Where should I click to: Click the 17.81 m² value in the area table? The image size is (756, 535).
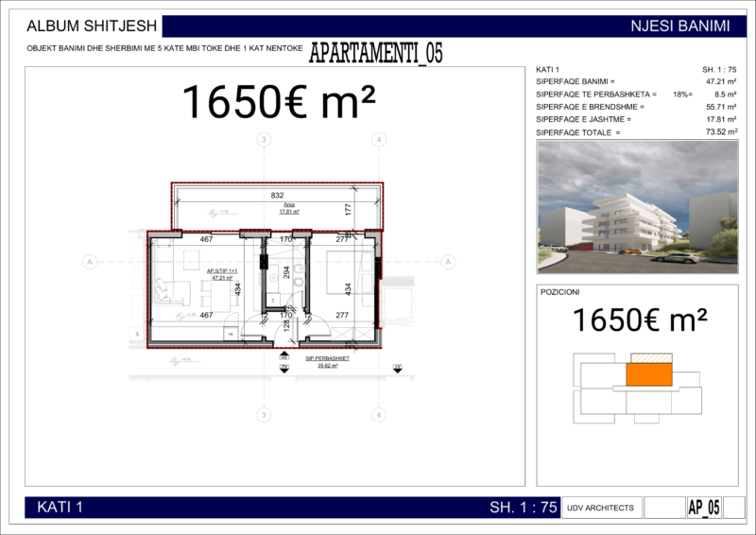pyautogui.click(x=721, y=119)
